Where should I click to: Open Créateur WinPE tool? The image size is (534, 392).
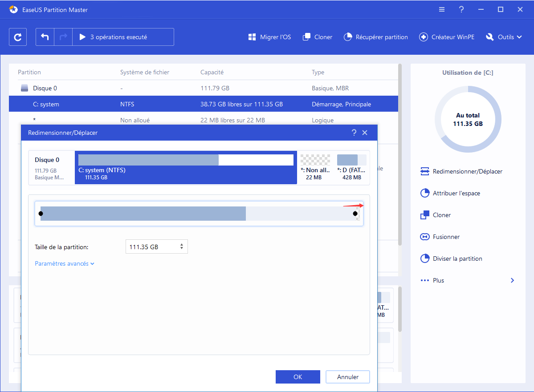tap(447, 37)
